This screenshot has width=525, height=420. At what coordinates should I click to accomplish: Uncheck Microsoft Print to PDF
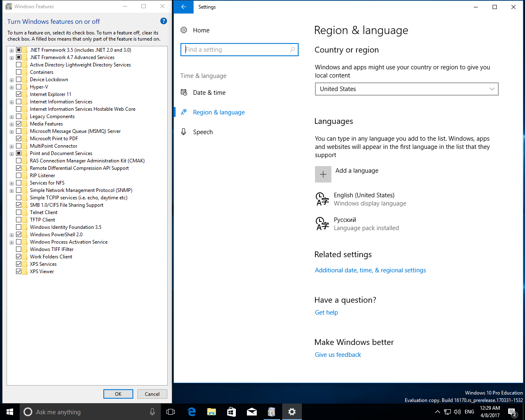19,139
